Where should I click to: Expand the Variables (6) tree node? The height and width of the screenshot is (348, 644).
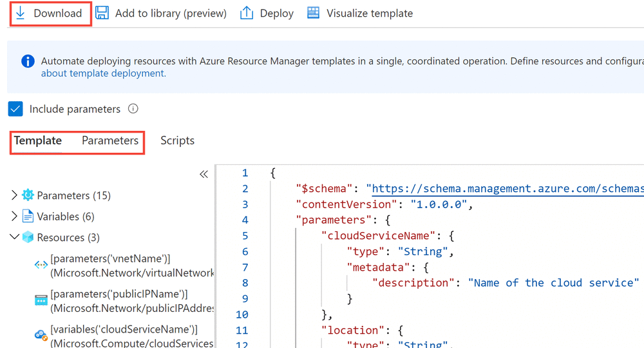[15, 217]
